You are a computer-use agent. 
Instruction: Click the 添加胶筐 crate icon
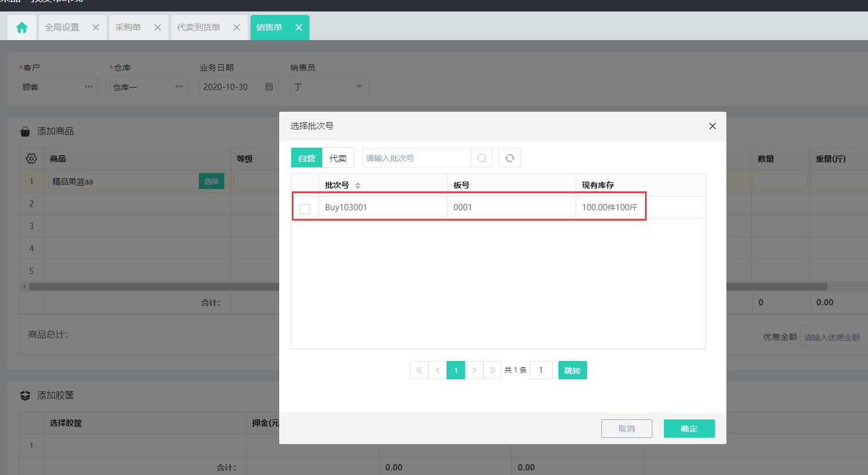click(25, 395)
